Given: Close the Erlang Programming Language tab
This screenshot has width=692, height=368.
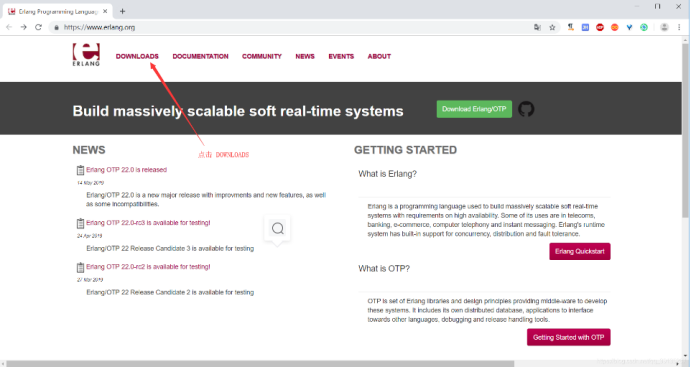Looking at the screenshot, I should click(x=105, y=11).
